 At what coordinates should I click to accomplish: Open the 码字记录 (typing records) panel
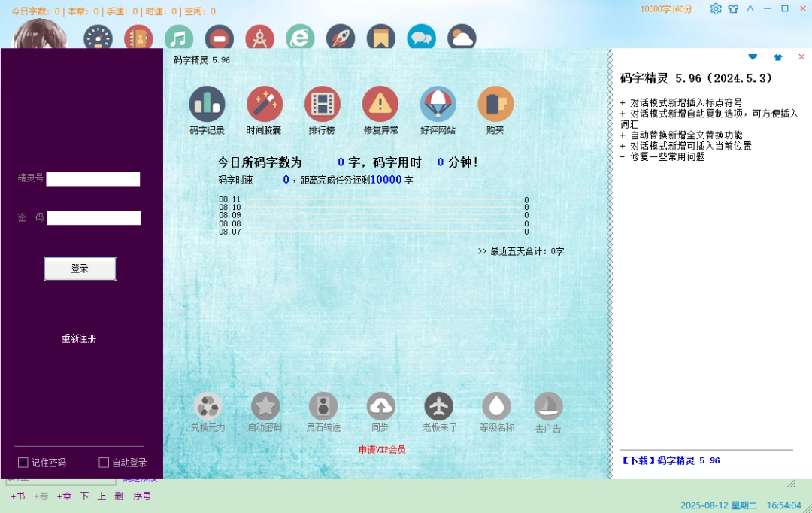[207, 105]
